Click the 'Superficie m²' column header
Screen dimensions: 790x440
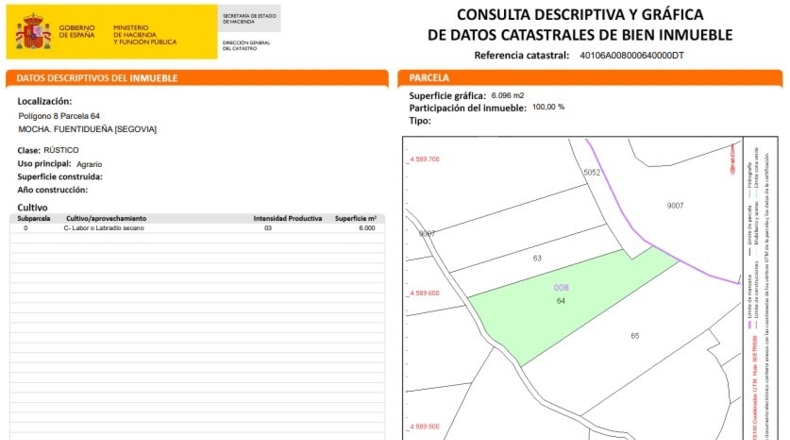point(356,219)
